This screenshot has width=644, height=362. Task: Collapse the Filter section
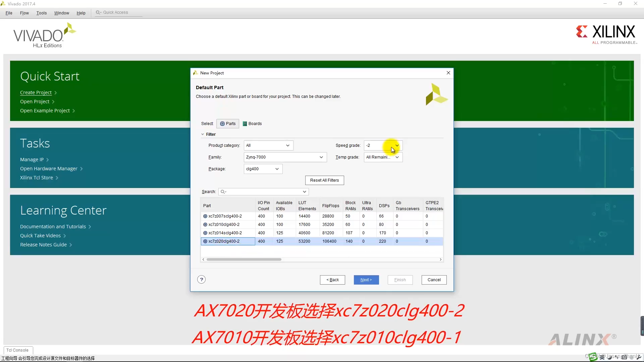pos(203,134)
